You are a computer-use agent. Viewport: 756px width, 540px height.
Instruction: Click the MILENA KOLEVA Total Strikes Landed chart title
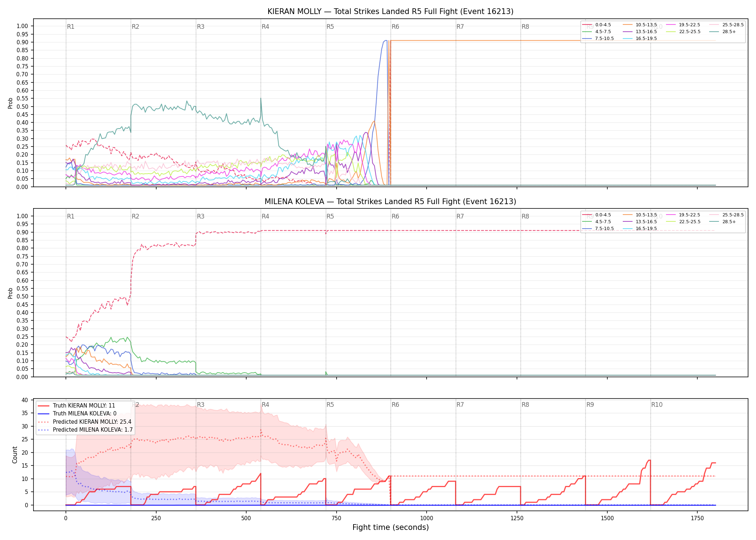click(x=390, y=202)
